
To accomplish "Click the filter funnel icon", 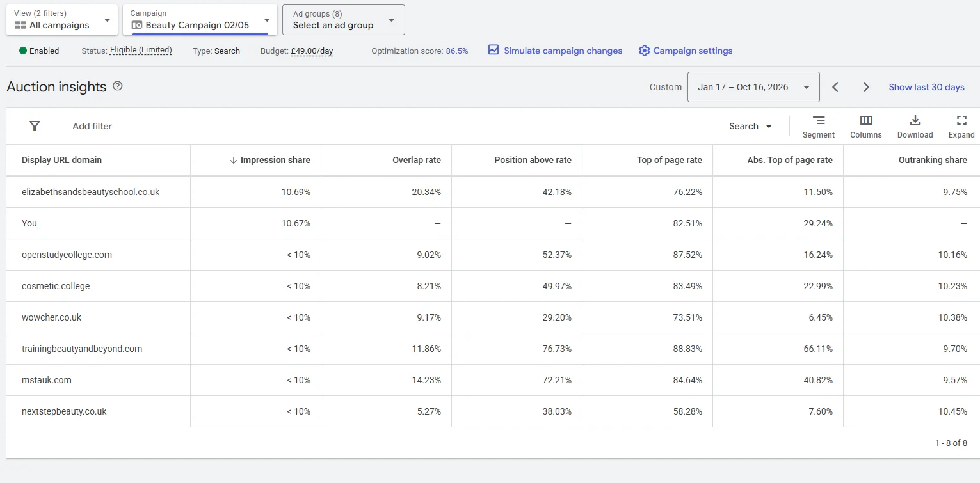I will [35, 126].
